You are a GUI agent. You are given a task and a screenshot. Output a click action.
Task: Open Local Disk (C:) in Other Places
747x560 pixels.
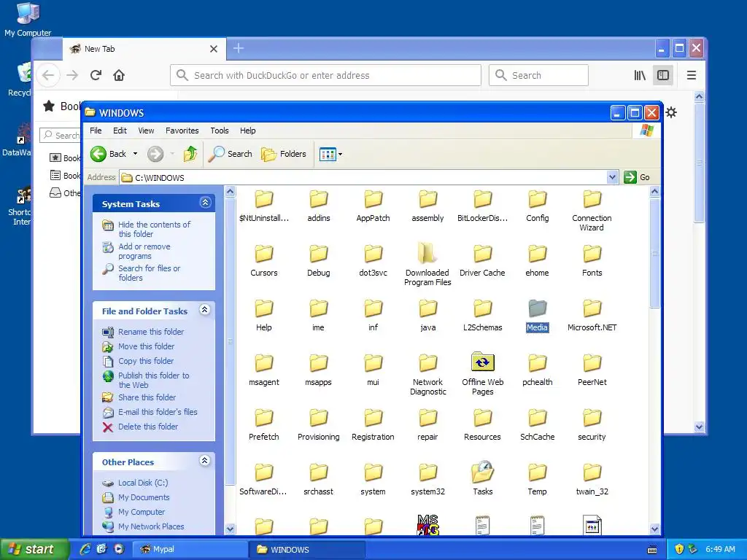(x=143, y=483)
